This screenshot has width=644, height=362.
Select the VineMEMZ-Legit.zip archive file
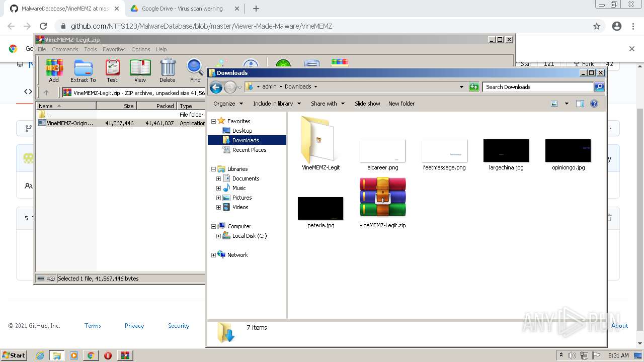pos(382,203)
